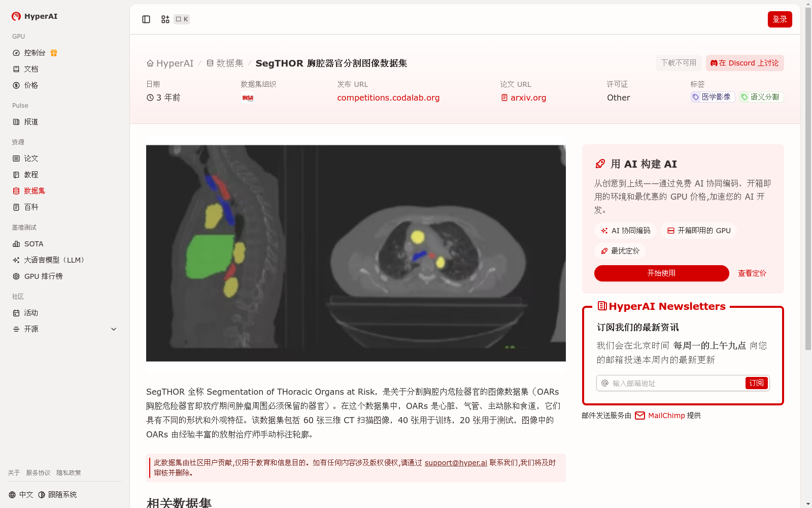Click the HyperAI Newsletters icon
The image size is (812, 508).
tap(602, 306)
